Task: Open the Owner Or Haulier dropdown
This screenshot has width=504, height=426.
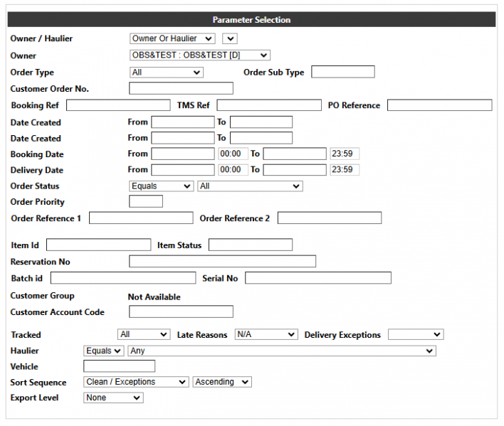Action: click(172, 38)
